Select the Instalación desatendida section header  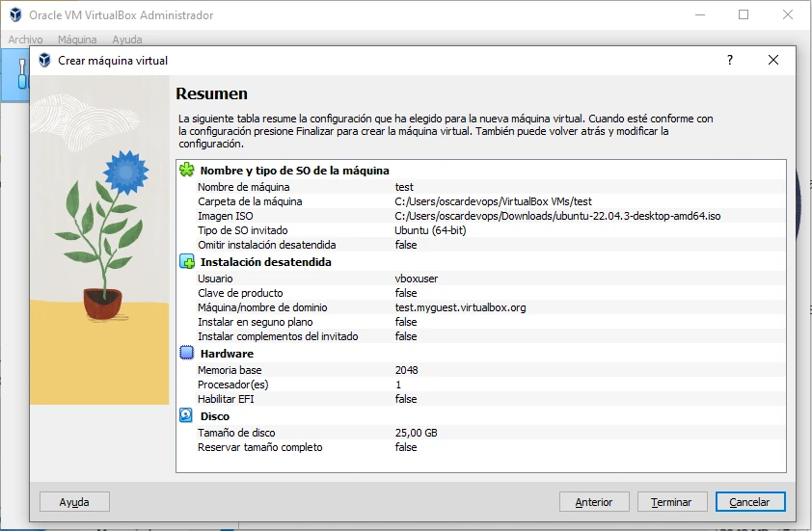click(x=265, y=262)
